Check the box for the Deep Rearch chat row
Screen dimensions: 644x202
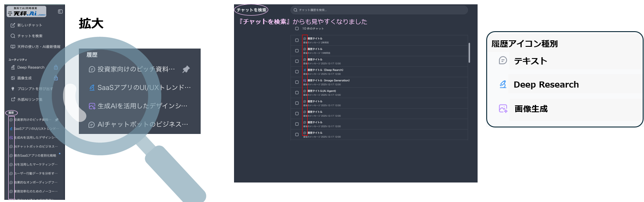pyautogui.click(x=297, y=72)
